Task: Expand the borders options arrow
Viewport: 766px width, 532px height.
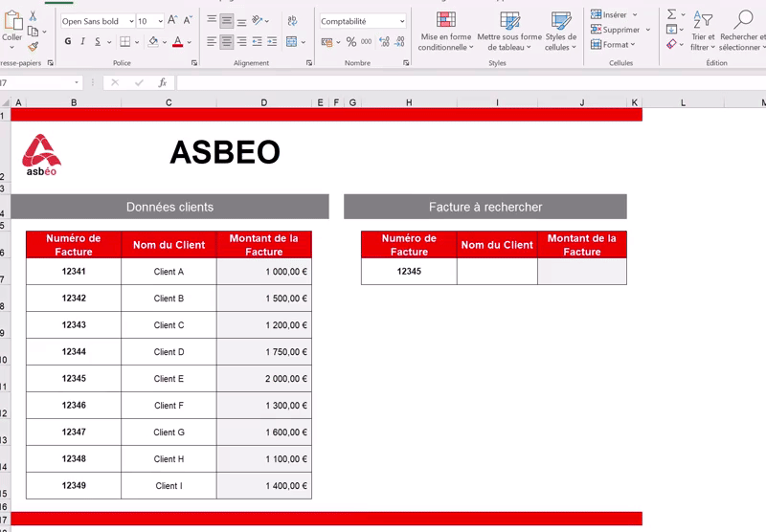Action: (x=137, y=42)
